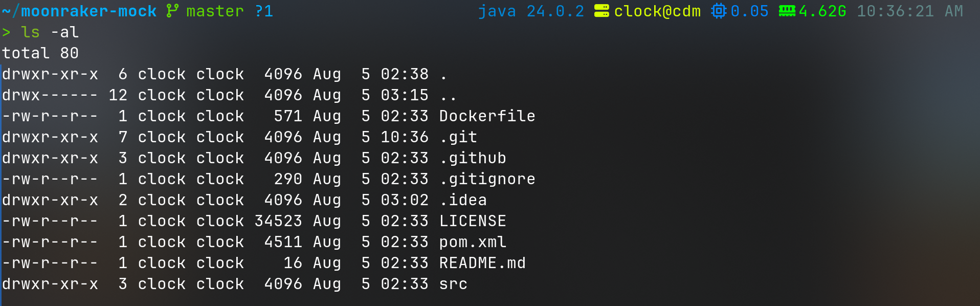The height and width of the screenshot is (306, 980).
Task: Click the git branch icon in prompt
Action: click(x=172, y=11)
